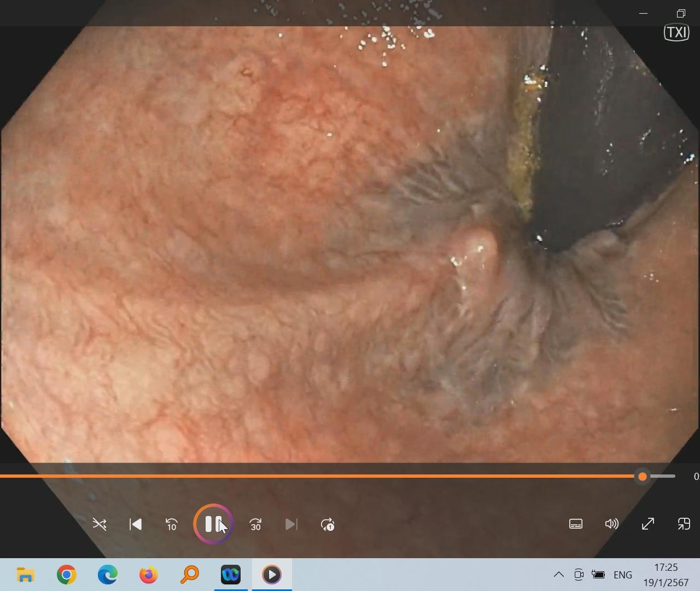Change the ENG input language
This screenshot has height=591, width=700.
623,575
